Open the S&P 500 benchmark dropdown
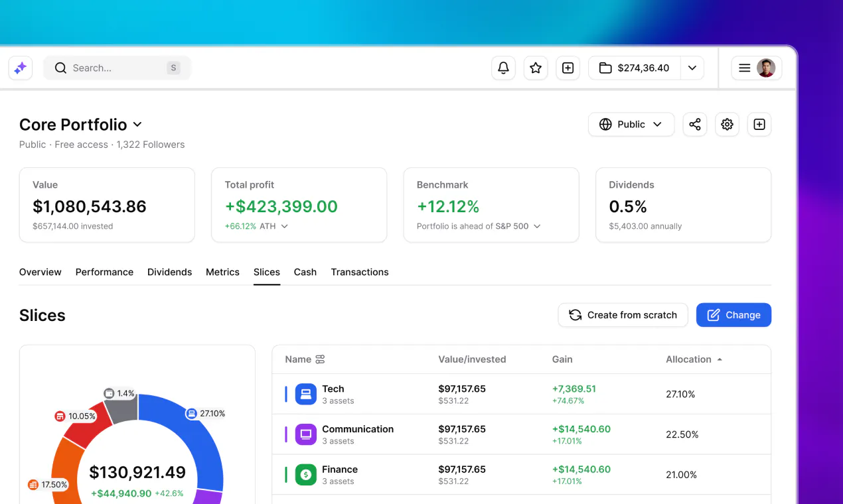 [537, 226]
